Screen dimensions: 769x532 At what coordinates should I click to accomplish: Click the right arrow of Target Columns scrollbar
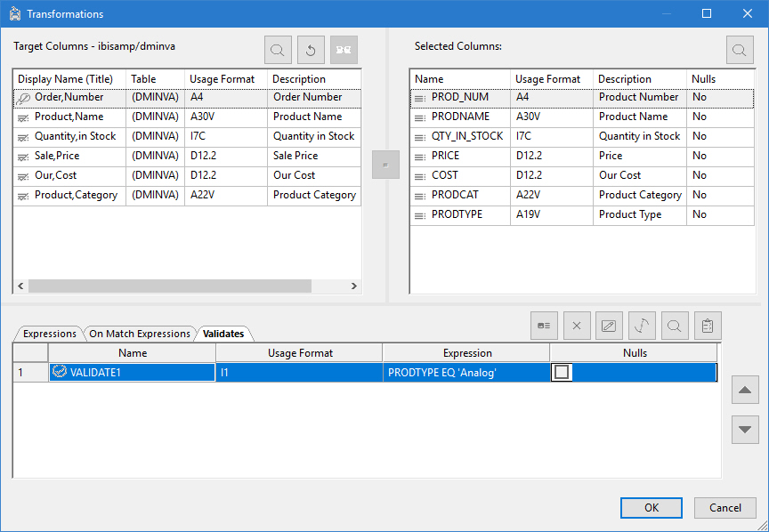(354, 286)
